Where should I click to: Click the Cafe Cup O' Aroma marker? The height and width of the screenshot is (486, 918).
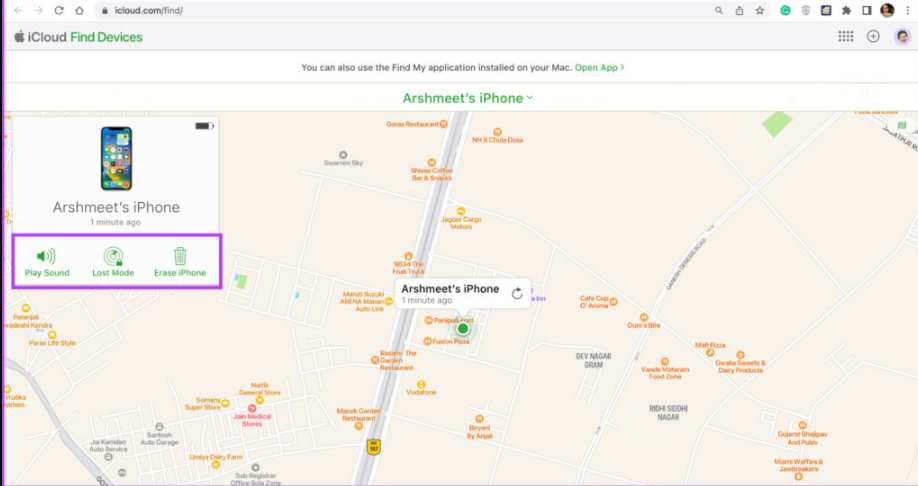pyautogui.click(x=613, y=302)
